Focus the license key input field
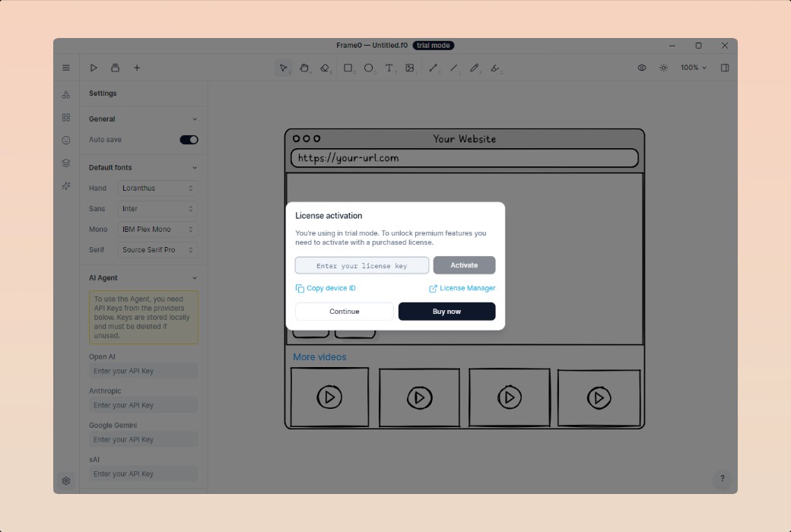This screenshot has height=532, width=791. [x=362, y=265]
